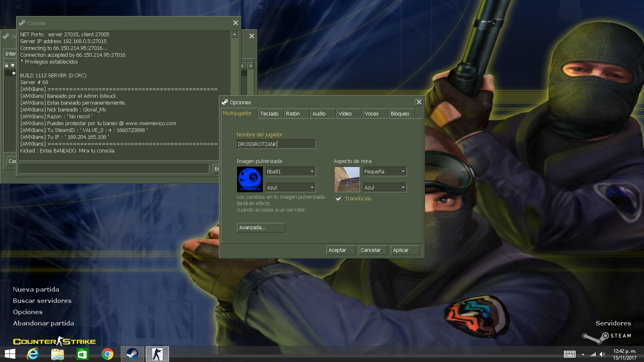Close the Consola window

[235, 23]
